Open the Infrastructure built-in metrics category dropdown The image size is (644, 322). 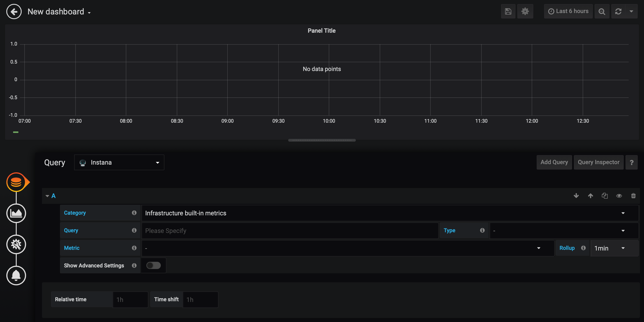[390, 213]
